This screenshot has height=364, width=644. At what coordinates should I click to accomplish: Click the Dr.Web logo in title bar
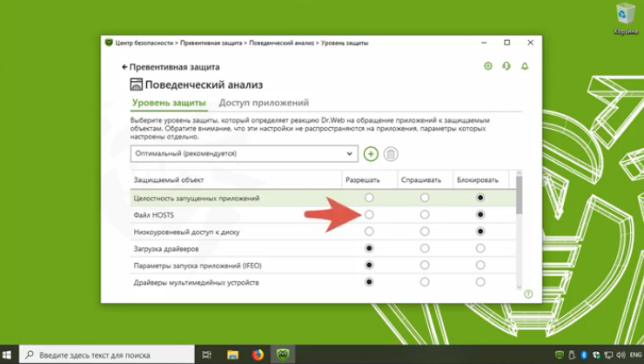click(x=109, y=43)
